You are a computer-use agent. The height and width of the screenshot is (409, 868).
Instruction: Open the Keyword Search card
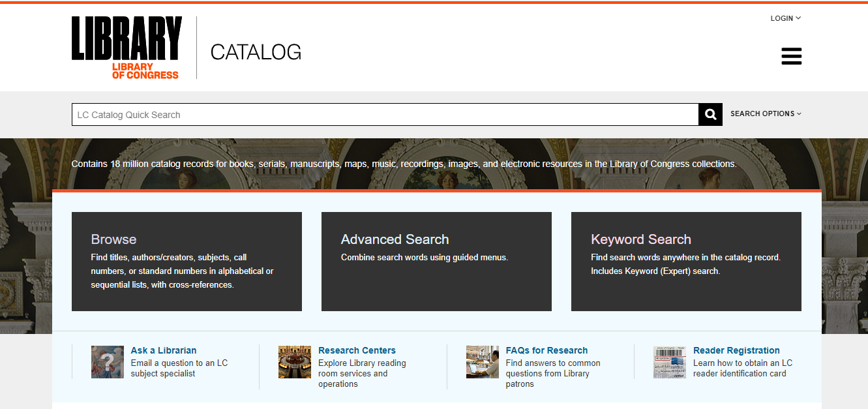click(686, 262)
